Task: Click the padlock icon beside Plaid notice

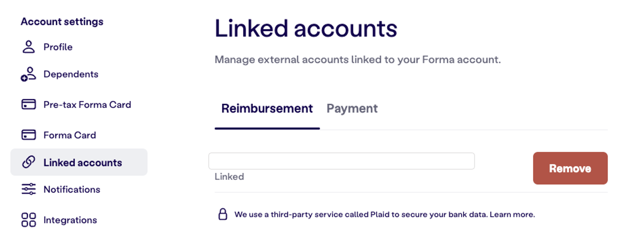Action: coord(223,215)
